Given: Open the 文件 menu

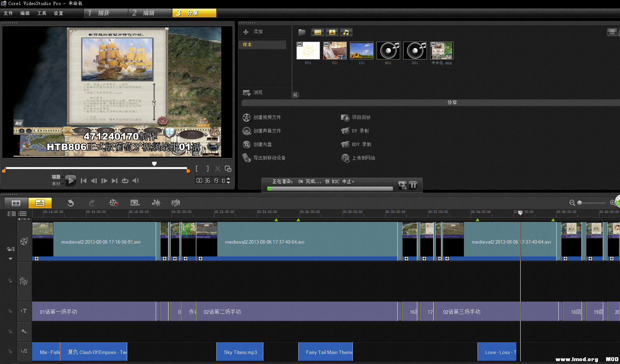Looking at the screenshot, I should (x=8, y=13).
